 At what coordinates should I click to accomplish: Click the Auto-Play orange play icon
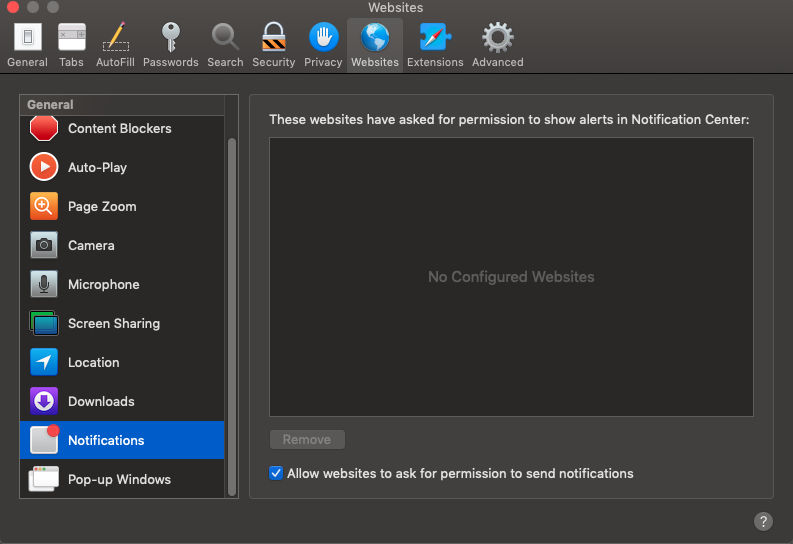tap(44, 167)
